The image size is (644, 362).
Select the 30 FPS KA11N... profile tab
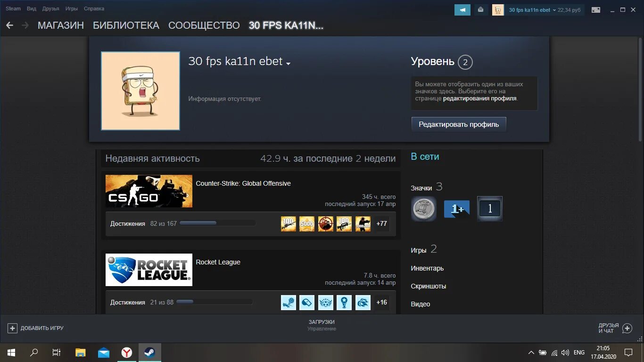point(286,25)
